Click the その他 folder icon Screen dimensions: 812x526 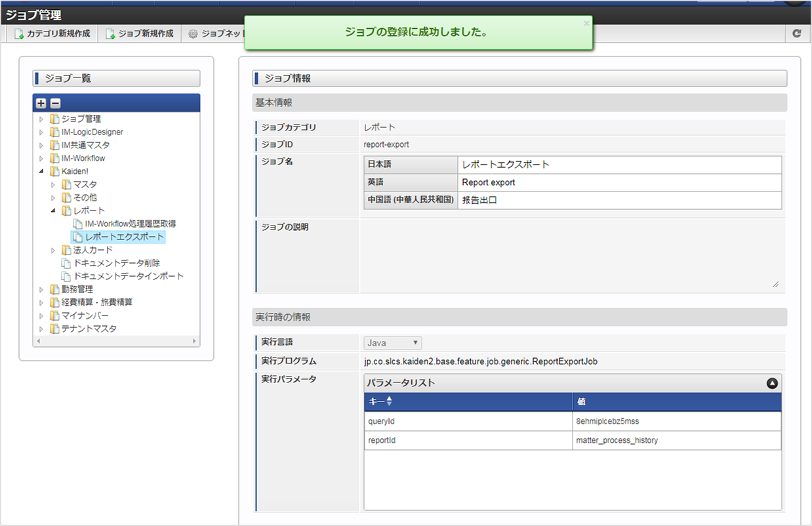66,197
